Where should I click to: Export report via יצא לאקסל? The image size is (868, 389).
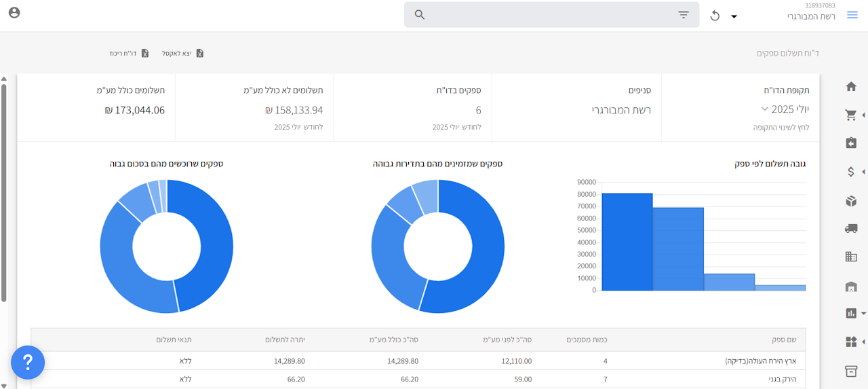click(183, 53)
